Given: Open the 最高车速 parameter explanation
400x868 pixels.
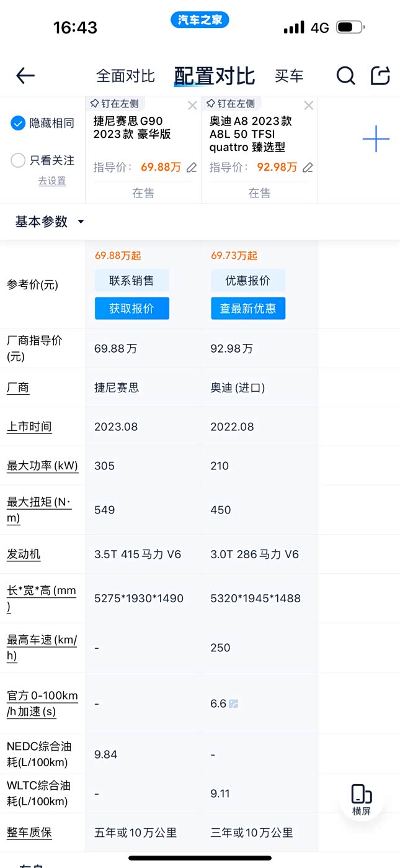Looking at the screenshot, I should (42, 648).
